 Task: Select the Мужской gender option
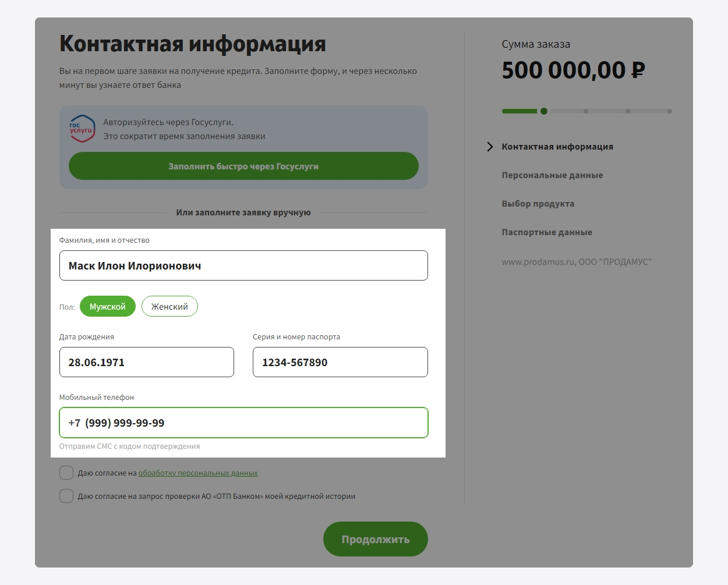108,307
